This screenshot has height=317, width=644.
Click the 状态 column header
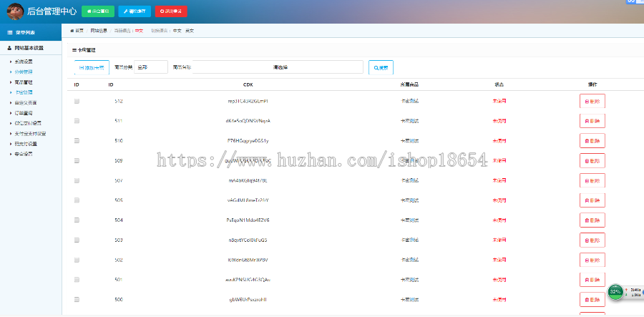point(499,84)
